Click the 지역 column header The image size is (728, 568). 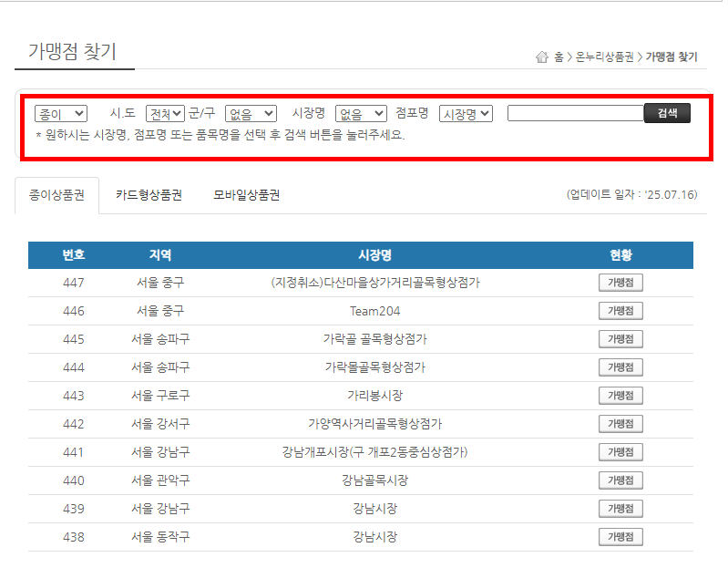point(160,254)
